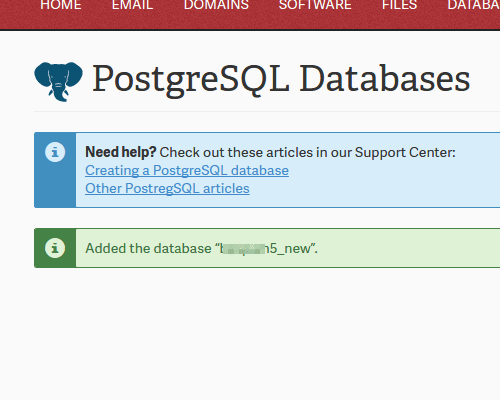Click the Added the database success message
The image size is (500, 400).
click(x=202, y=248)
